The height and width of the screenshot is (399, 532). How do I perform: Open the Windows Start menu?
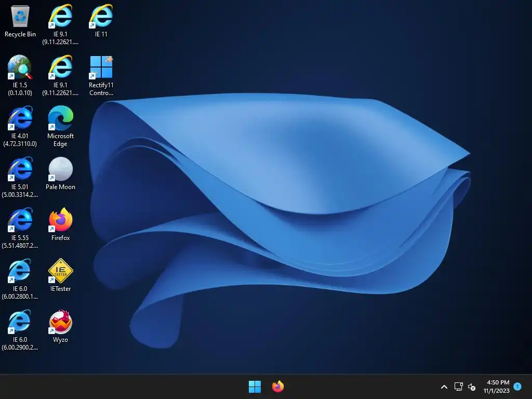point(255,387)
